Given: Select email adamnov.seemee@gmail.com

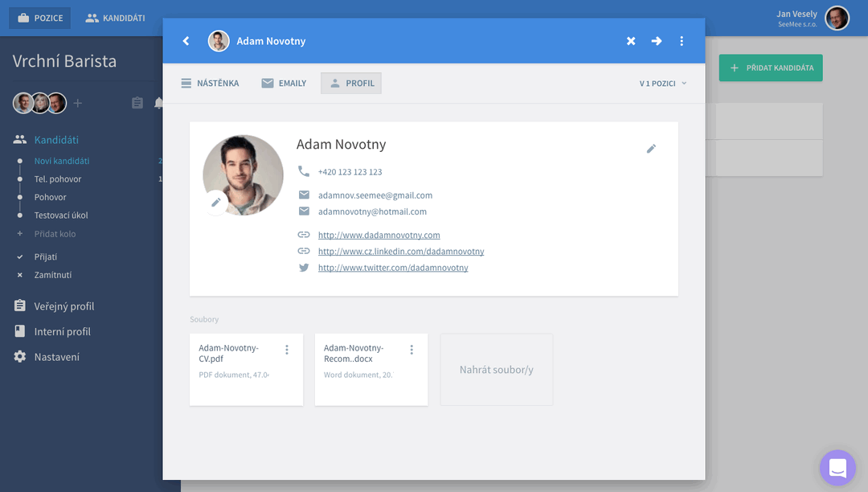Looking at the screenshot, I should (x=375, y=195).
